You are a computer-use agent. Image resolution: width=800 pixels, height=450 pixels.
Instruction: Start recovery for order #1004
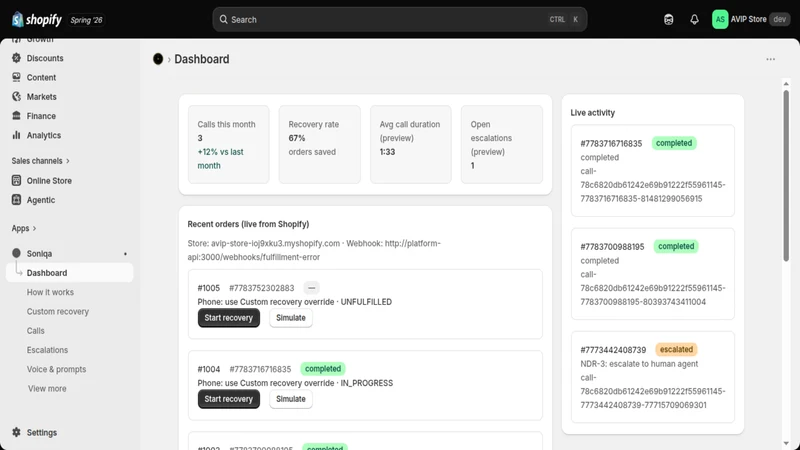click(229, 399)
